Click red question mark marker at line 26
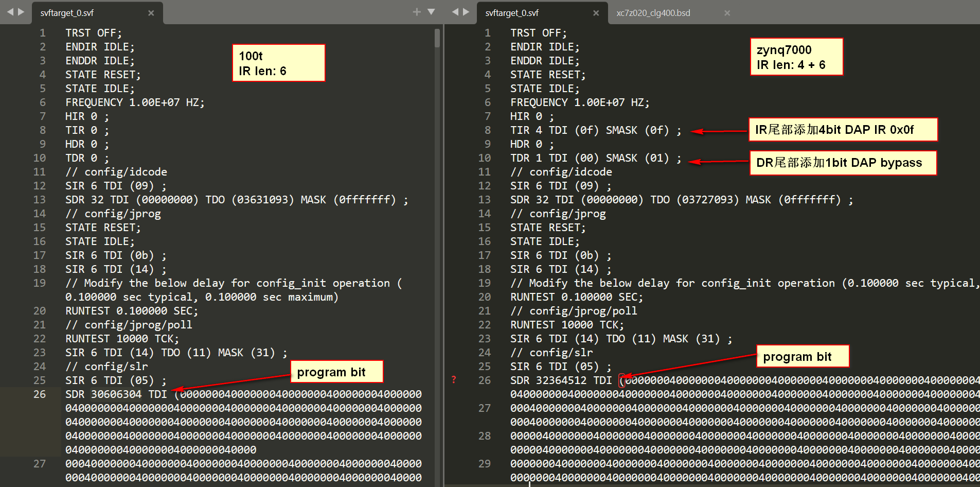The image size is (980, 487). (x=454, y=380)
